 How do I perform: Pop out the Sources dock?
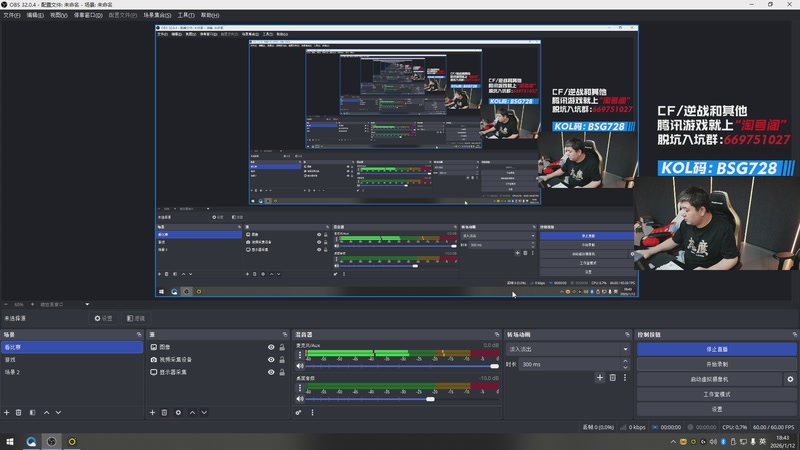[285, 335]
